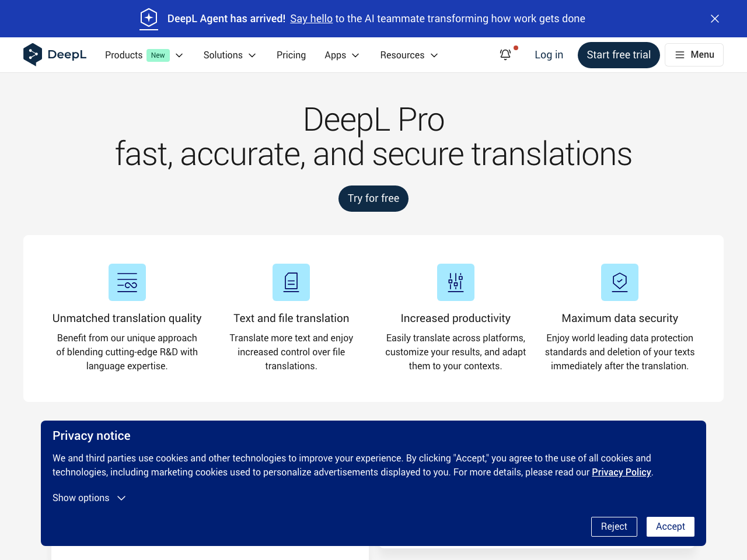Click the Start free trial button
Image resolution: width=747 pixels, height=560 pixels.
619,55
